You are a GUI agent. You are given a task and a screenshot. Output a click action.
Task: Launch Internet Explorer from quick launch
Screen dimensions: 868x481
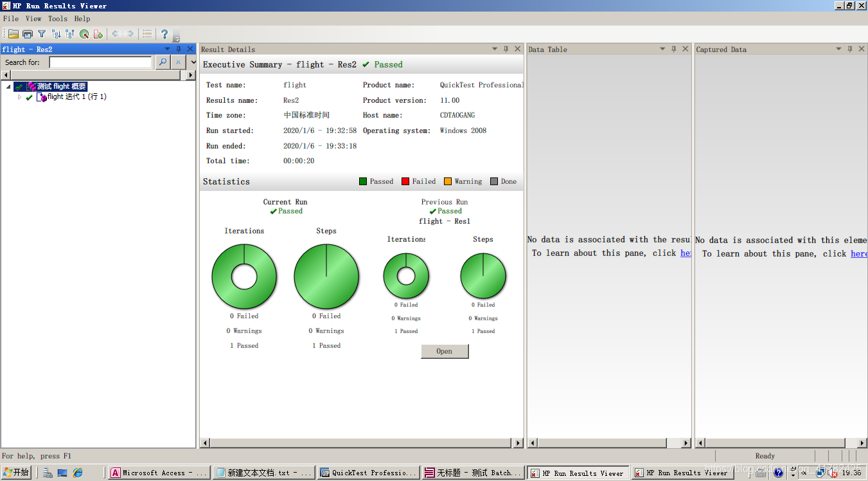pos(78,473)
